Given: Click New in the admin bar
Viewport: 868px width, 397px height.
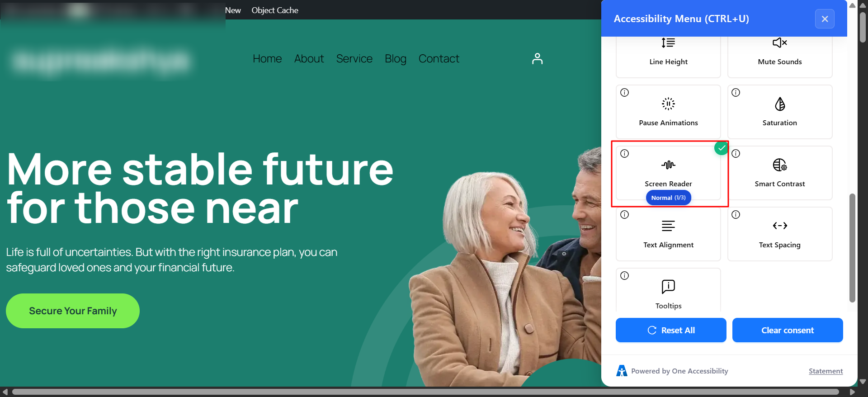Looking at the screenshot, I should point(233,10).
